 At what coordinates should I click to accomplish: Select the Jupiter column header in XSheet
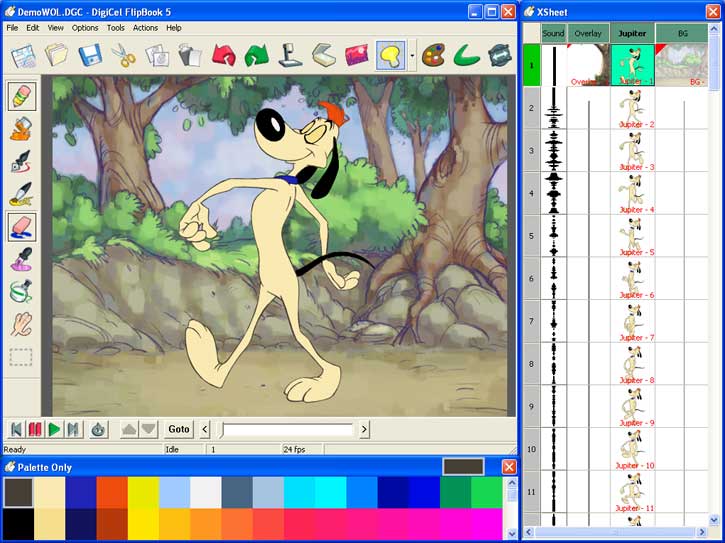(632, 33)
